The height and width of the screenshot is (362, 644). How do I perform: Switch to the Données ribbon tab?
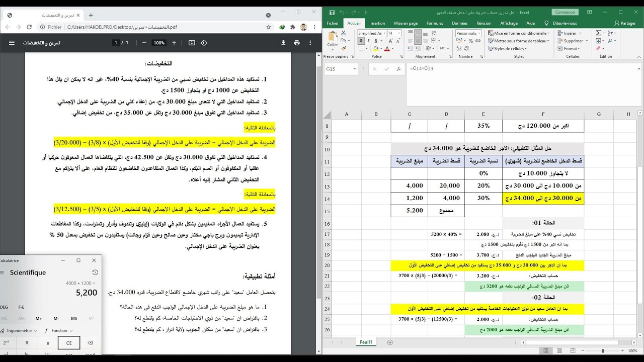click(x=460, y=23)
